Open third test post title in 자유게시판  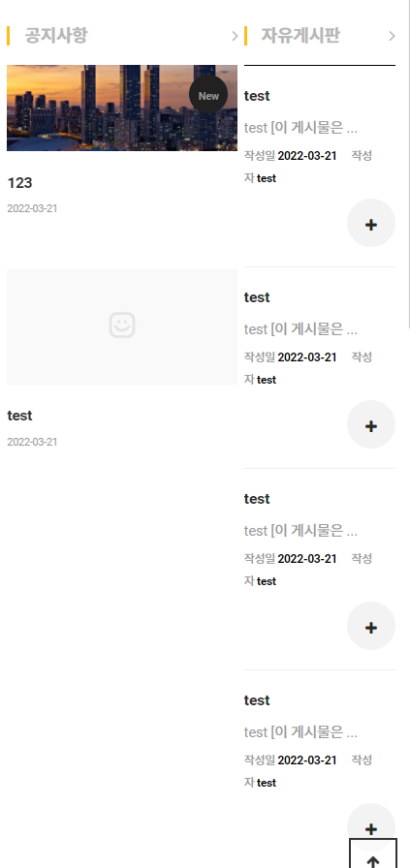[257, 499]
